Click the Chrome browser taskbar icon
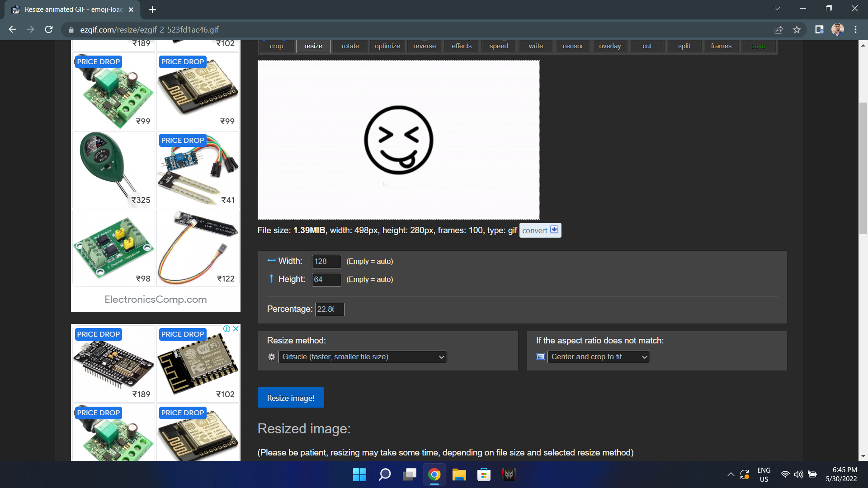The width and height of the screenshot is (868, 488). click(434, 474)
